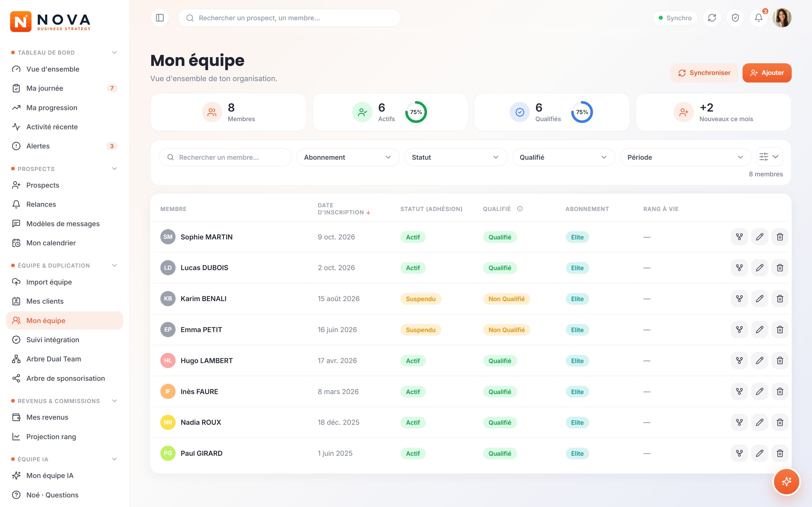This screenshot has height=507, width=812.
Task: Expand the Statut filter dropdown
Action: point(456,157)
